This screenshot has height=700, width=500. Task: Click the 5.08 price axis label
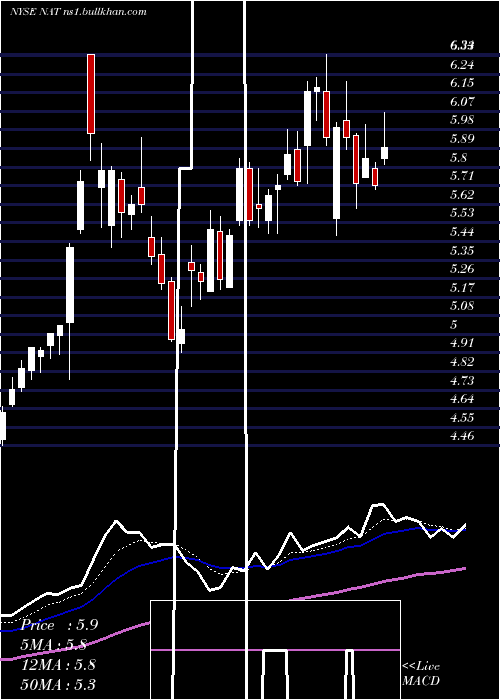462,306
